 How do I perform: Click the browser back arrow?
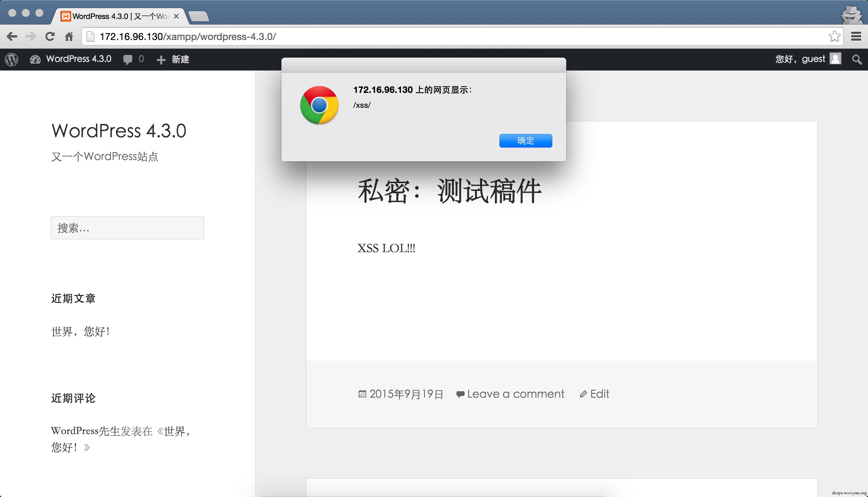[12, 37]
